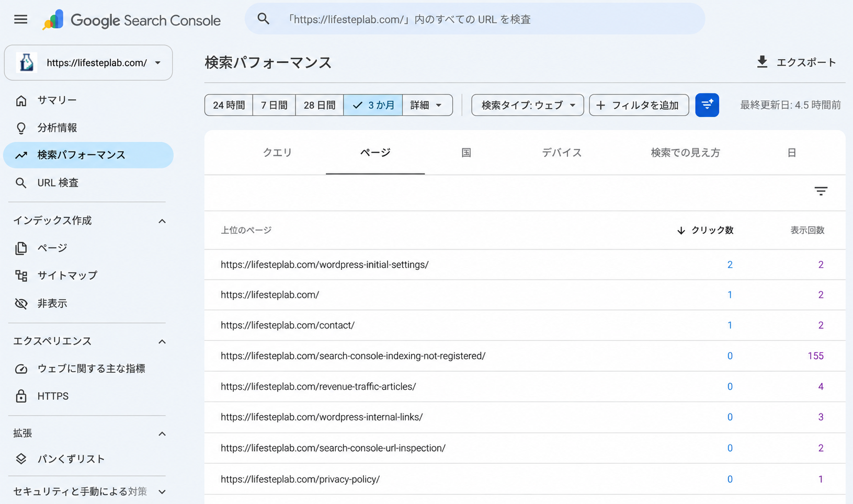Screen dimensions: 853x504
Task: Click the layers icon for パンくずリスト
Action: pos(21,459)
